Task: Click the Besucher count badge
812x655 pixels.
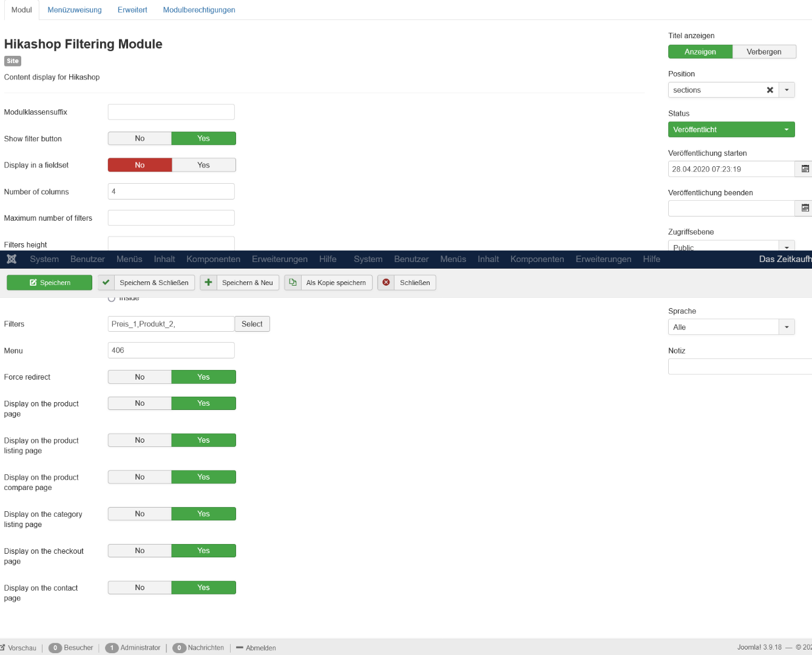Action: [x=55, y=648]
